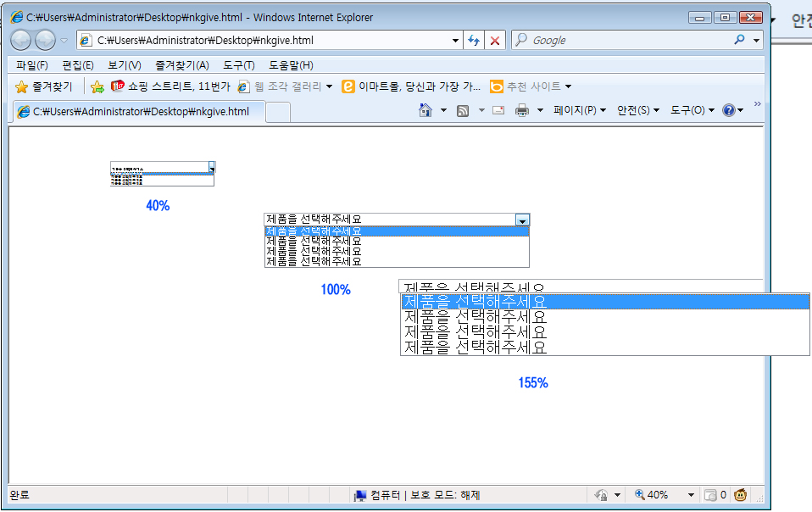Expand the 안전(S) safety dropdown
812x512 pixels.
point(637,110)
